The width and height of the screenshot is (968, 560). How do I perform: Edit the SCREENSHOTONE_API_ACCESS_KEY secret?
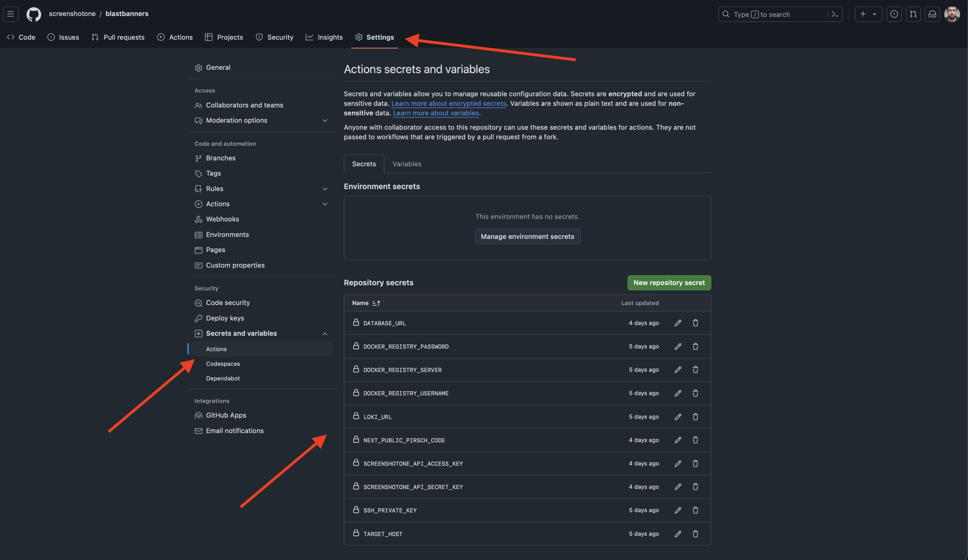(678, 463)
